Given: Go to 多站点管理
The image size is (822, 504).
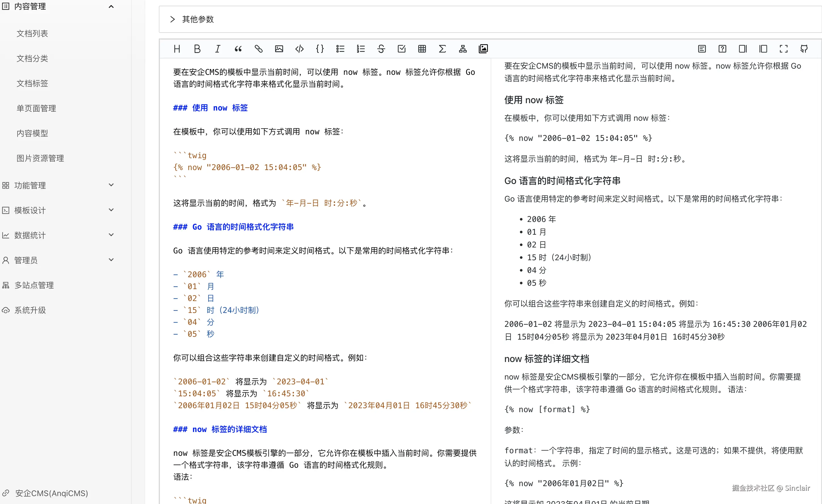Looking at the screenshot, I should coord(34,285).
